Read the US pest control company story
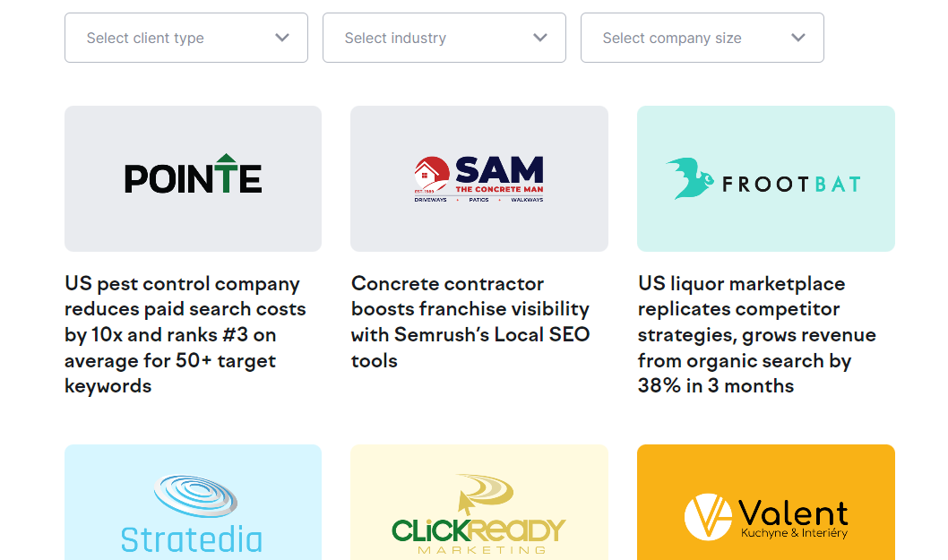Viewport: 948px width, 560px height. tap(185, 334)
